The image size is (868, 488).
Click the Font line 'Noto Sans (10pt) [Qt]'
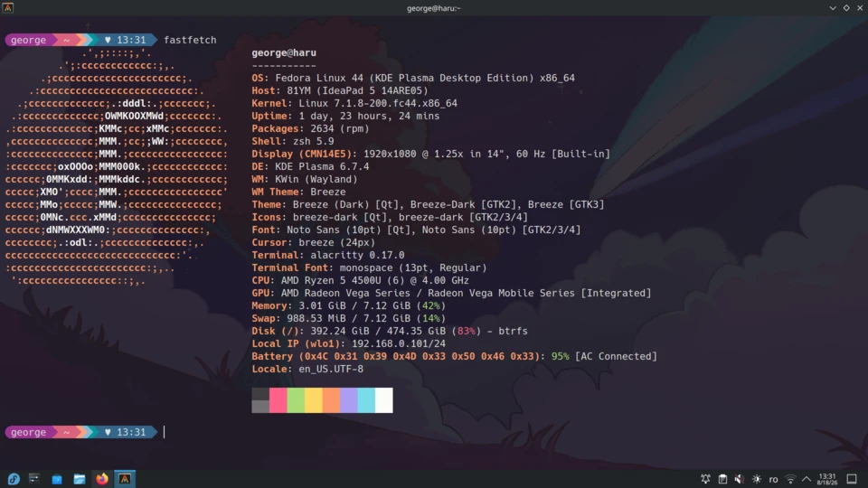point(416,230)
